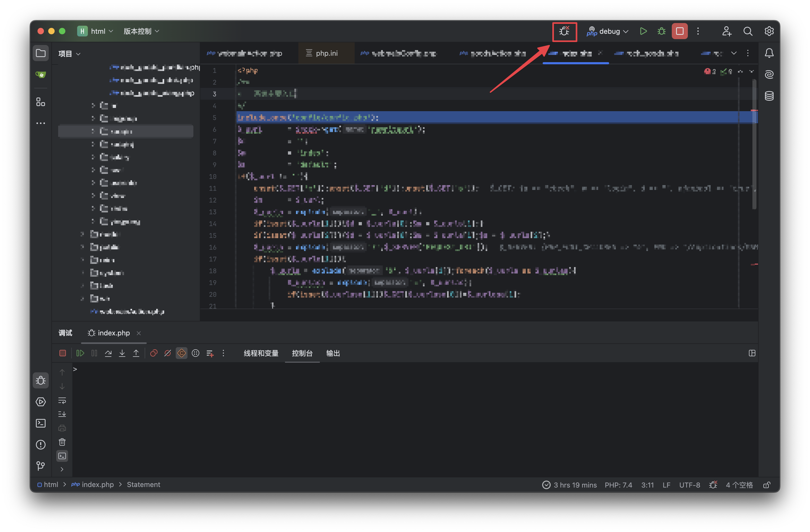
Task: Toggle listening for PHP debug connections
Action: click(x=564, y=31)
